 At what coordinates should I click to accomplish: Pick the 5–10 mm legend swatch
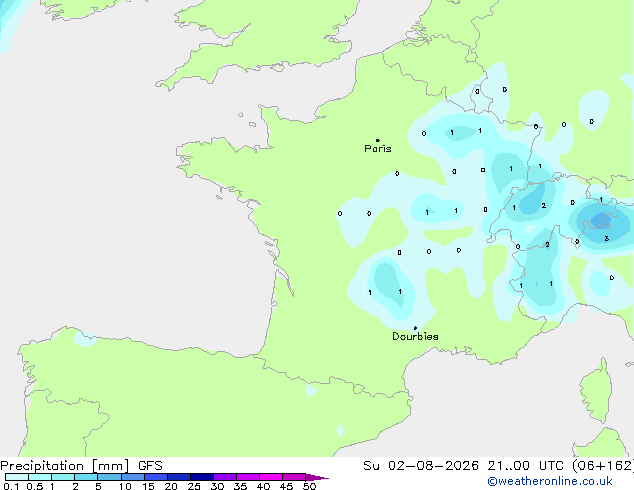click(109, 477)
